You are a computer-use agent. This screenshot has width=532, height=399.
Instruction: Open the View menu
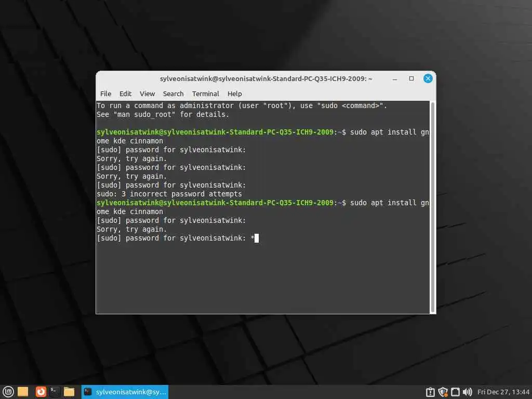pyautogui.click(x=147, y=94)
